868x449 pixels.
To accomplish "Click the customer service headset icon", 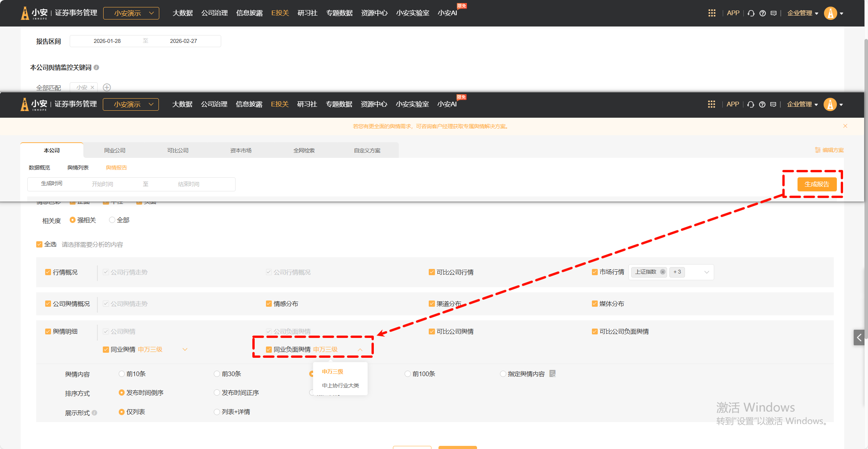I will point(750,104).
